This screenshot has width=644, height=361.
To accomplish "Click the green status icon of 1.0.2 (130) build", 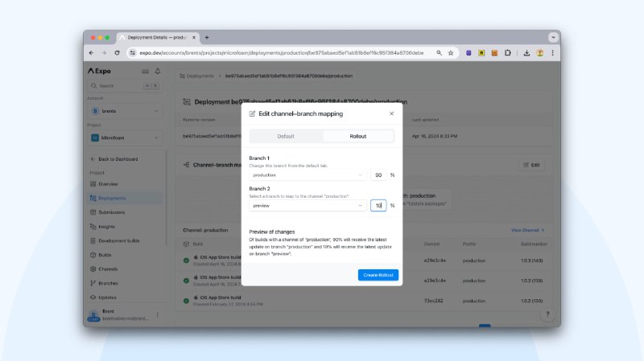I will coord(186,301).
